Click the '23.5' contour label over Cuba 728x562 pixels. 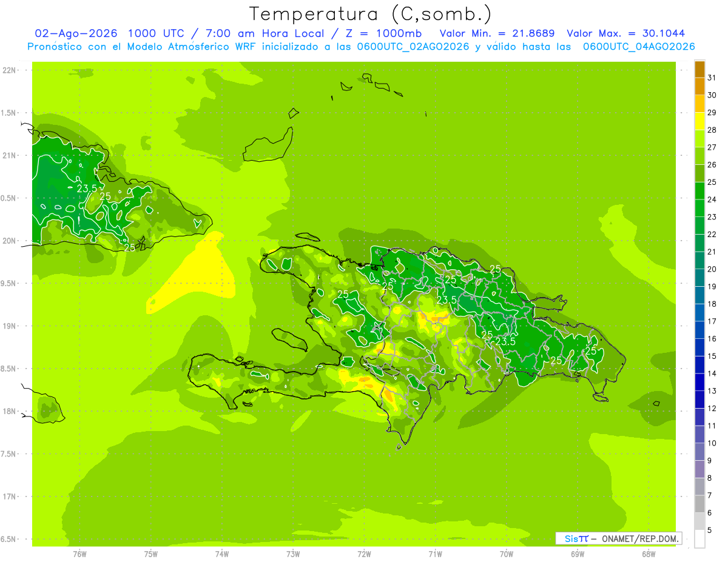87,189
